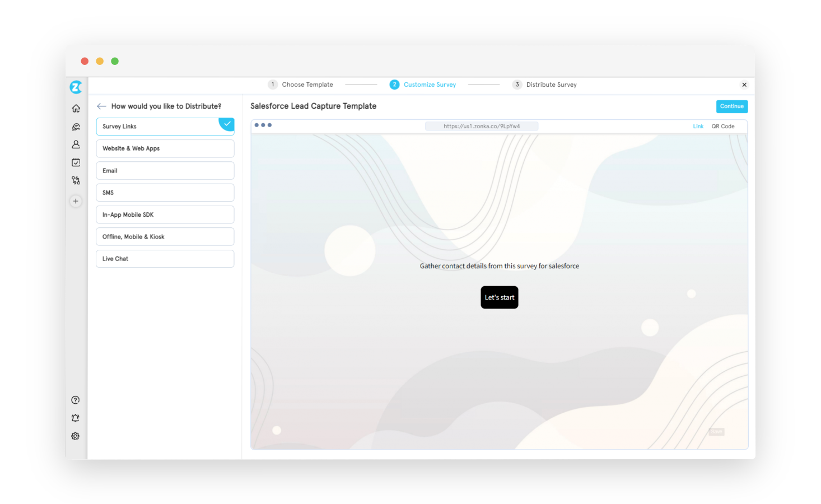Viewport: 821px width, 504px height.
Task: Click the Continue button
Action: 732,106
